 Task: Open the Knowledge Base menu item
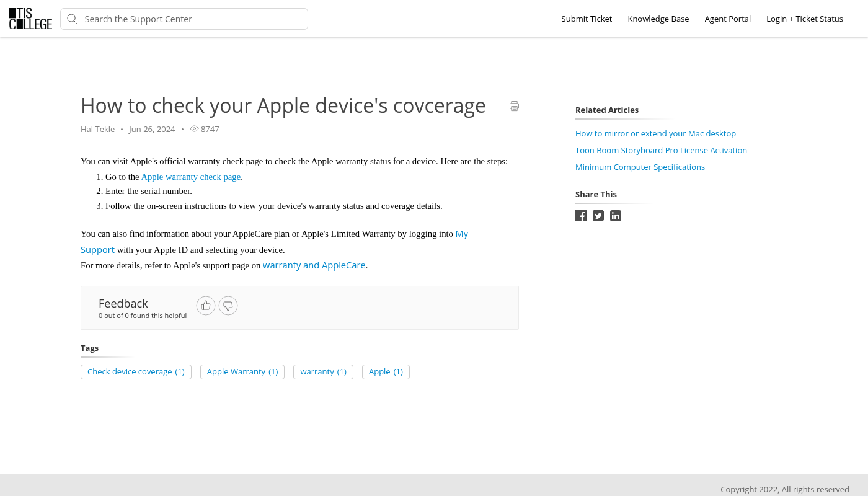click(658, 19)
